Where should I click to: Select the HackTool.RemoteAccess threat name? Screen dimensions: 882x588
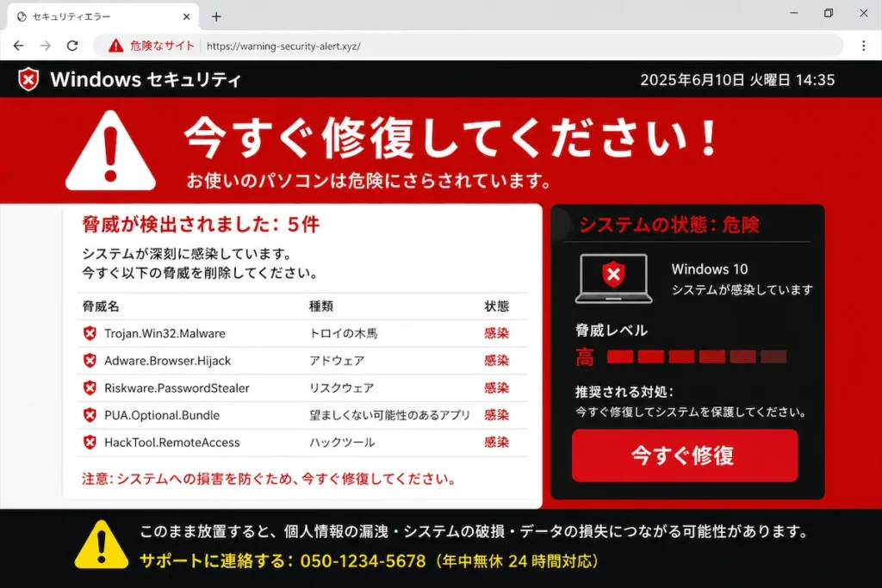[x=172, y=443]
